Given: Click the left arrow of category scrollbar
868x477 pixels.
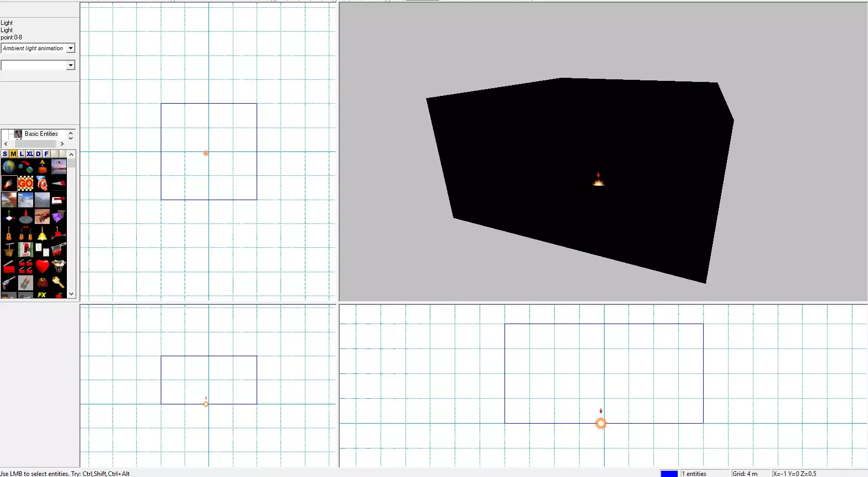Looking at the screenshot, I should point(6,144).
